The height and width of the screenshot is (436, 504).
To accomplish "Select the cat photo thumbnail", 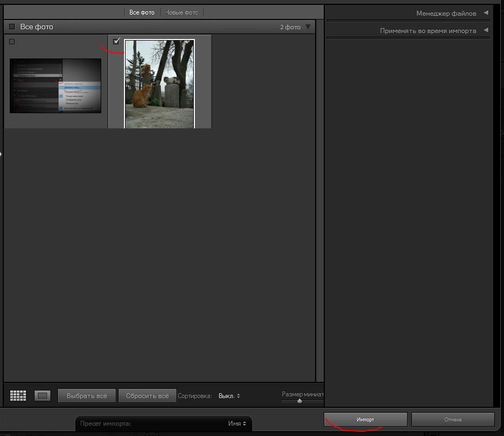I will click(159, 84).
